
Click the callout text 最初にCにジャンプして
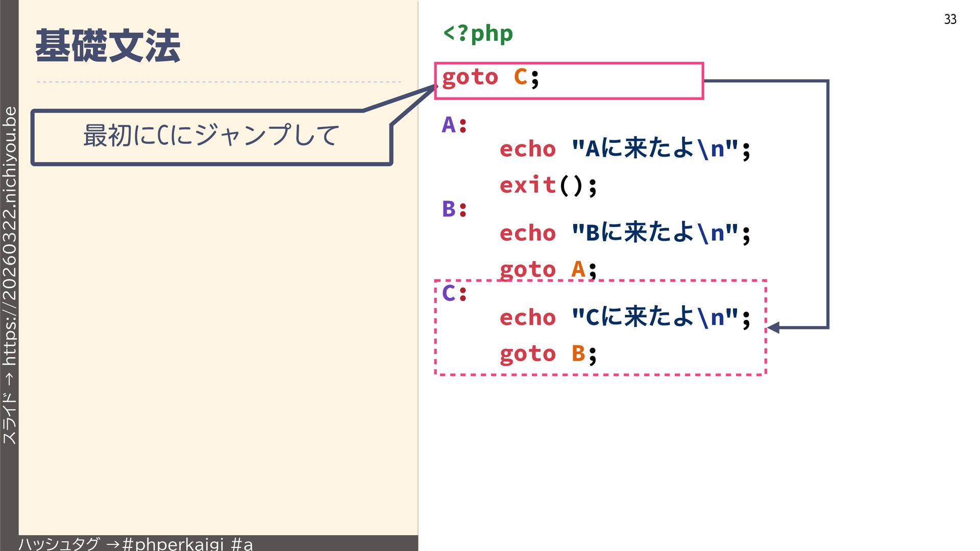point(211,136)
